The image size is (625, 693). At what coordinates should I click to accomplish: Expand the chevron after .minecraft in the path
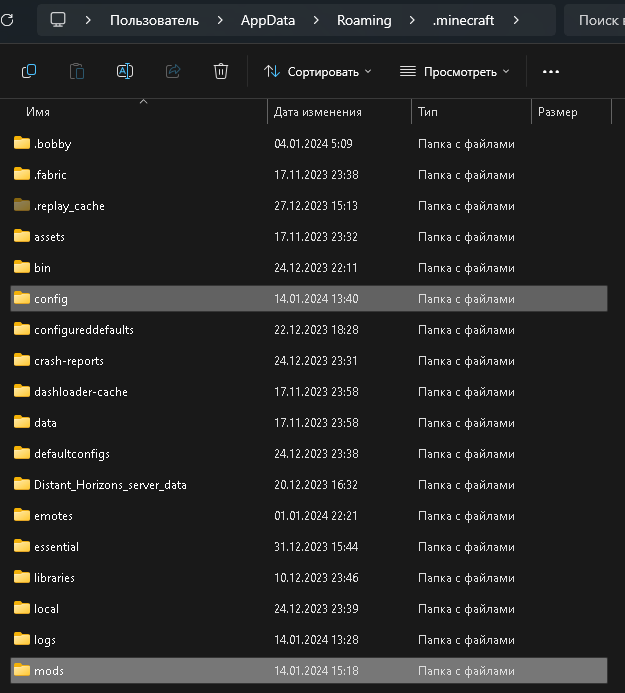pos(516,20)
